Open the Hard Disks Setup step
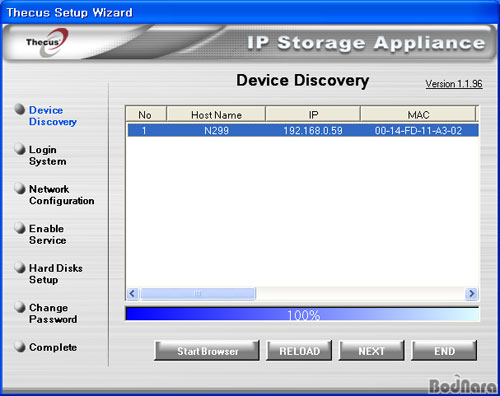Image resolution: width=500 pixels, height=396 pixels. (x=56, y=274)
